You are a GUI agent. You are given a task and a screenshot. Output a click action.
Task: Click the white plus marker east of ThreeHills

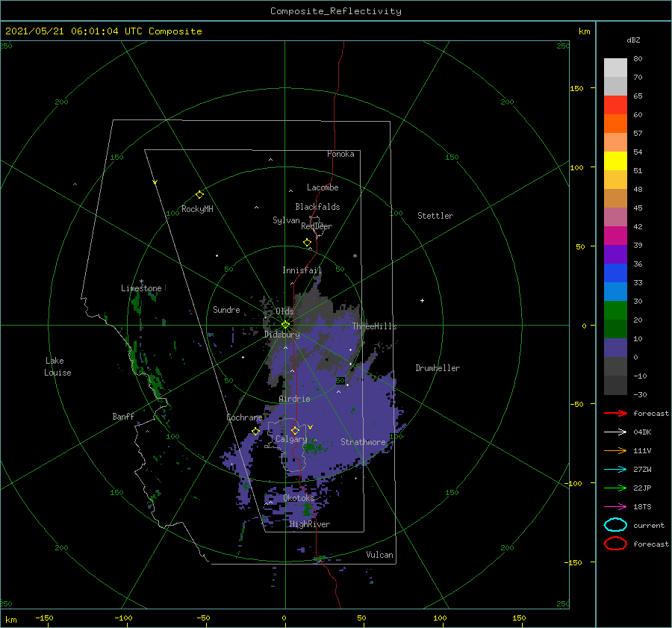coord(422,300)
